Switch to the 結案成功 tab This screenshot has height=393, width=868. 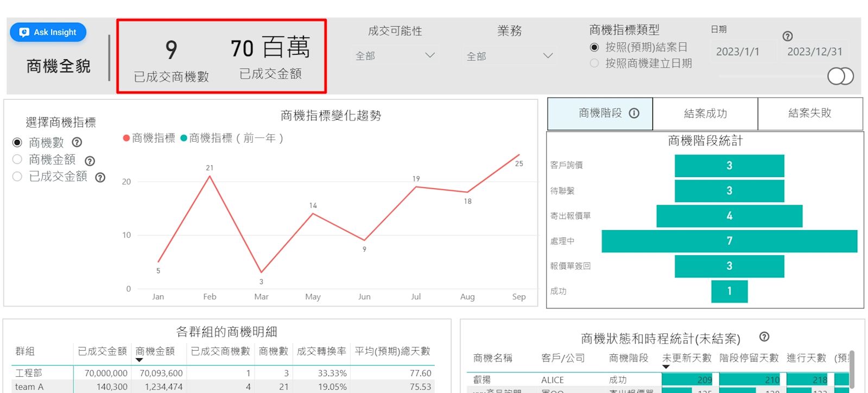(x=705, y=113)
